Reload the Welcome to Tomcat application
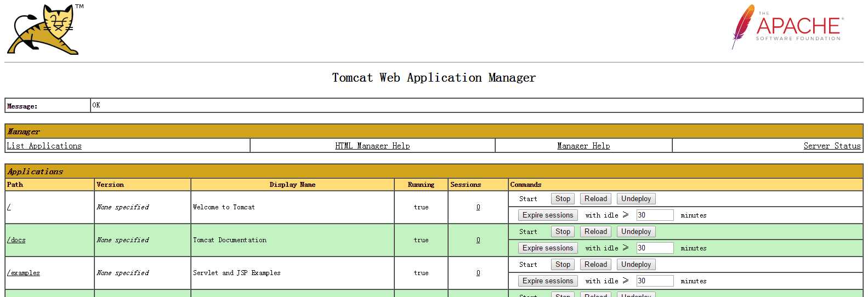This screenshot has height=297, width=868. (x=595, y=199)
